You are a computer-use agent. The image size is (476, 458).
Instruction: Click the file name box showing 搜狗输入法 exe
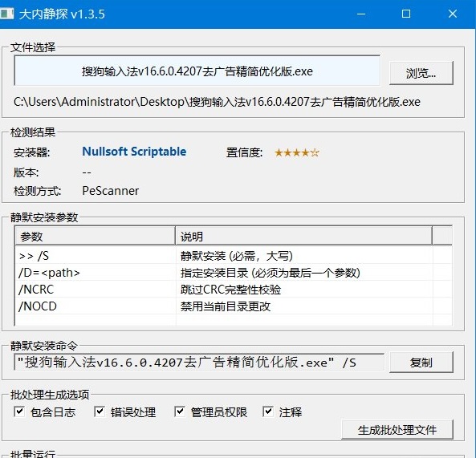point(197,71)
